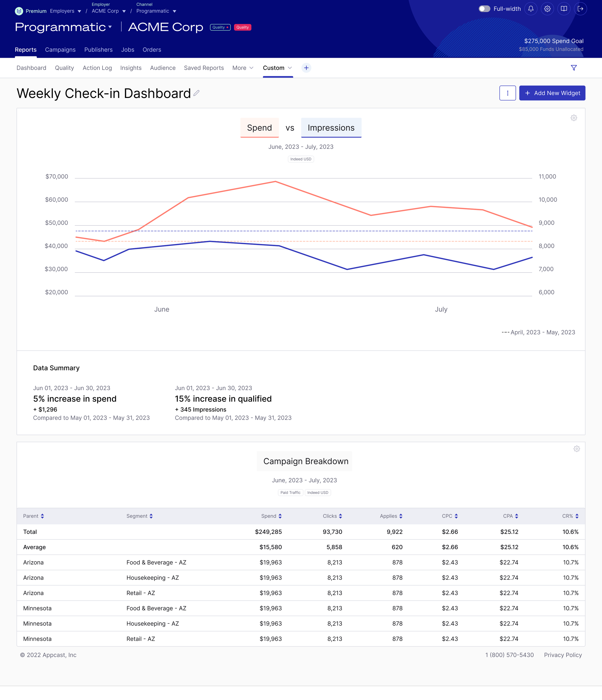
Task: Edit dashboard title with pencil icon
Action: click(x=196, y=93)
